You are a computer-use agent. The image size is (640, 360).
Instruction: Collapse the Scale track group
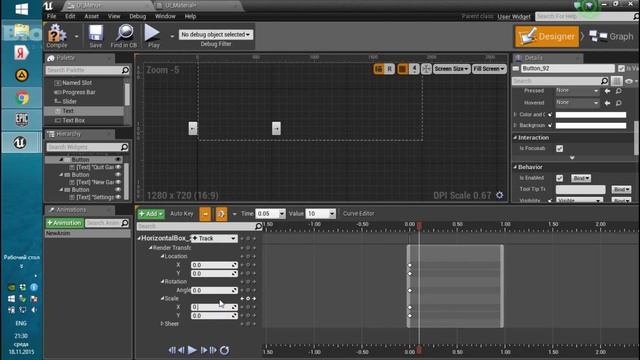[162, 298]
